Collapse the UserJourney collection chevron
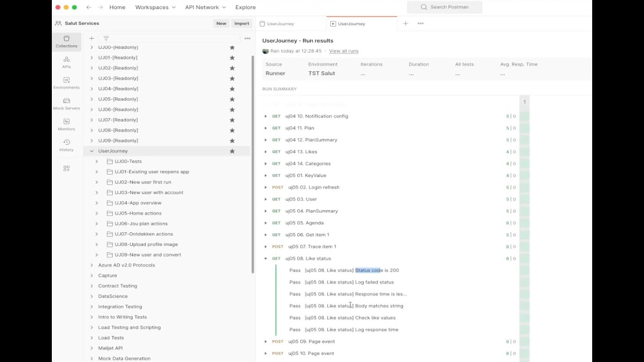The image size is (644, 362). (92, 151)
